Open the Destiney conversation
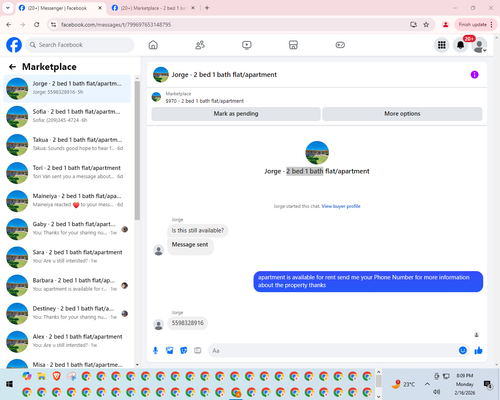 (x=67, y=313)
